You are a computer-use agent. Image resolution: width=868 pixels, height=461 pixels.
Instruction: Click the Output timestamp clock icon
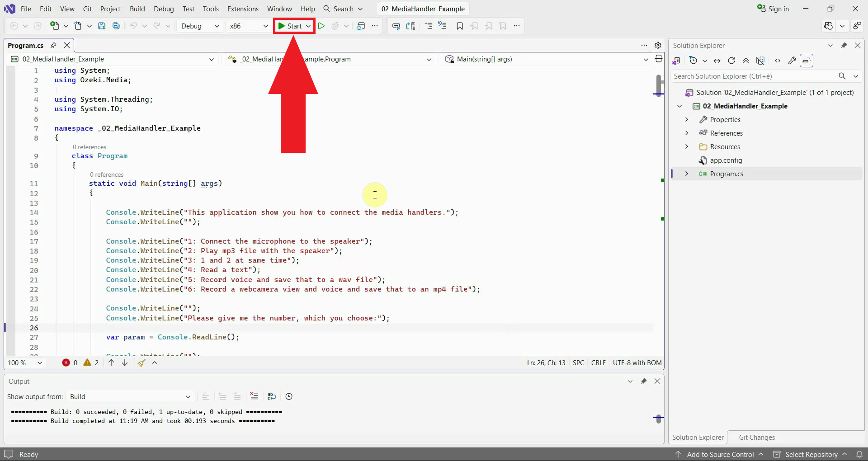click(x=289, y=396)
